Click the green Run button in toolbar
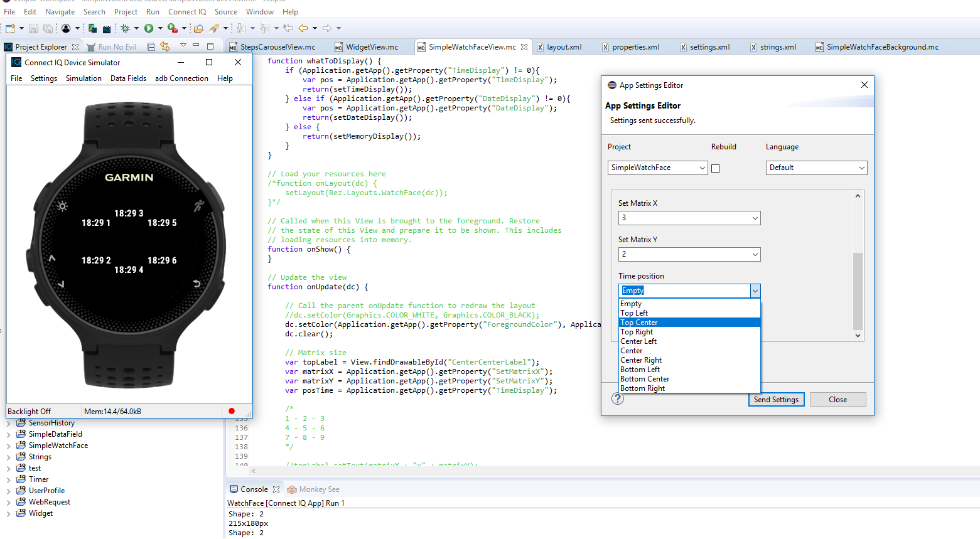Screen dimensions: 980x539 pyautogui.click(x=149, y=28)
